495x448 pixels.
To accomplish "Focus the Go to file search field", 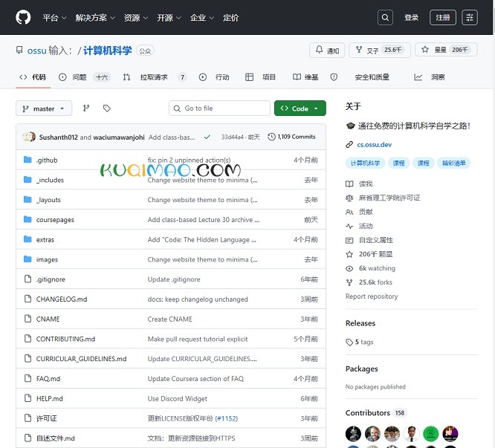I will coord(219,108).
